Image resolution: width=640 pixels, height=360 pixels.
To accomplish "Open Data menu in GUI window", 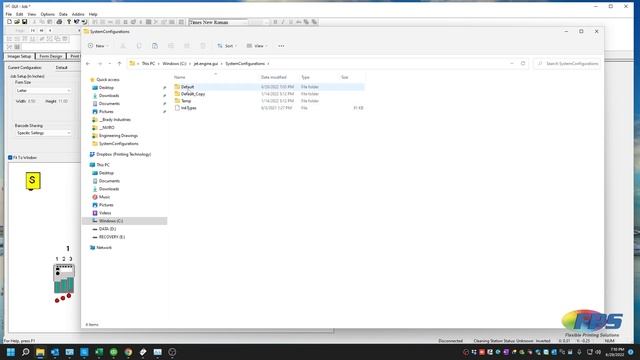I will (63, 14).
